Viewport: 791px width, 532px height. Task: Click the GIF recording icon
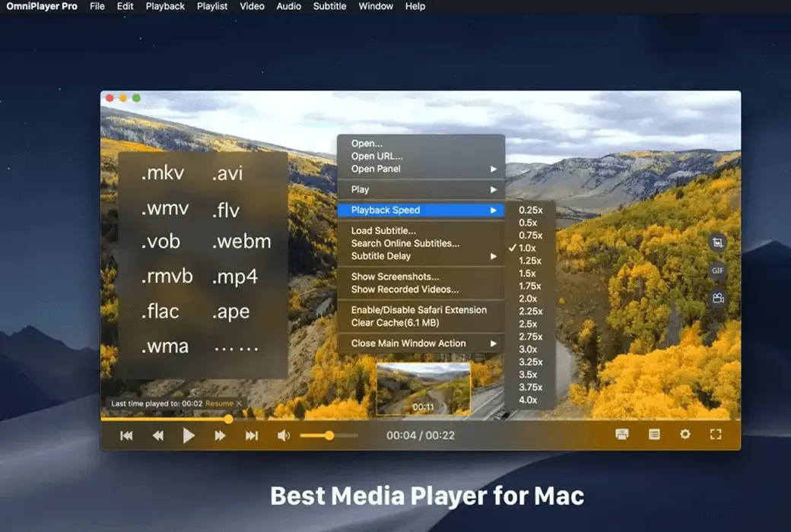point(717,271)
